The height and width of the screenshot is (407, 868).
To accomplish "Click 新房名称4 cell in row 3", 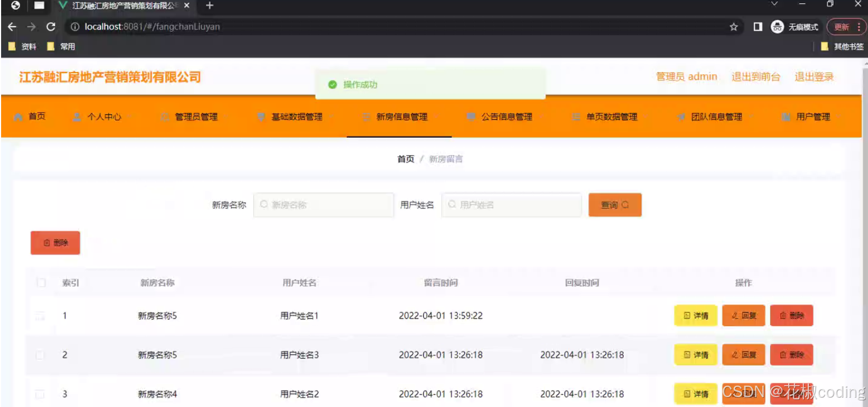I will [158, 394].
